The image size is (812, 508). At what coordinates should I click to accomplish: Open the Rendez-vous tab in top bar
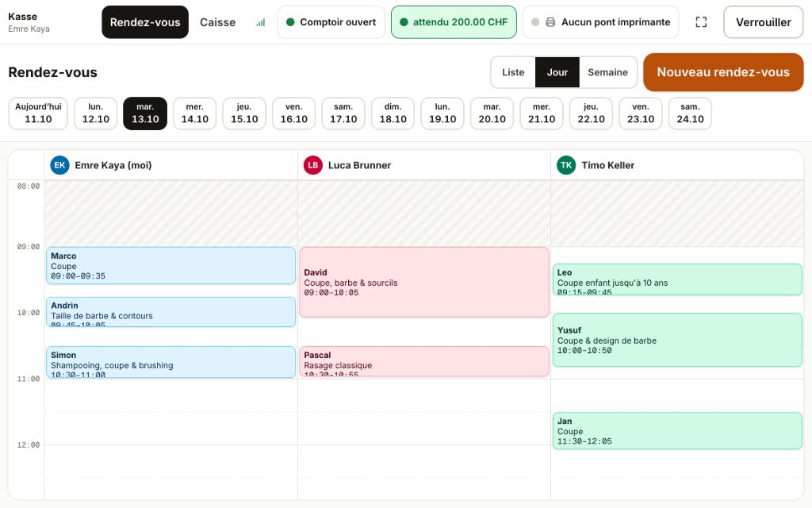(145, 22)
